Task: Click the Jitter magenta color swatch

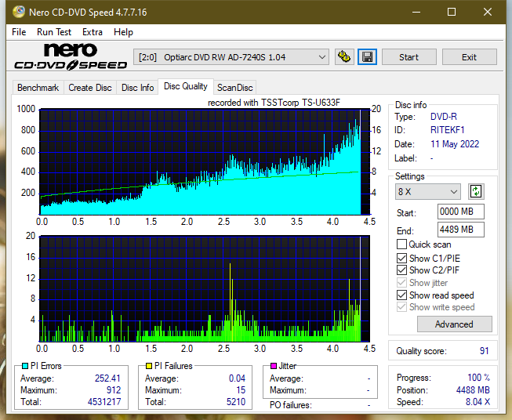Action: click(274, 366)
